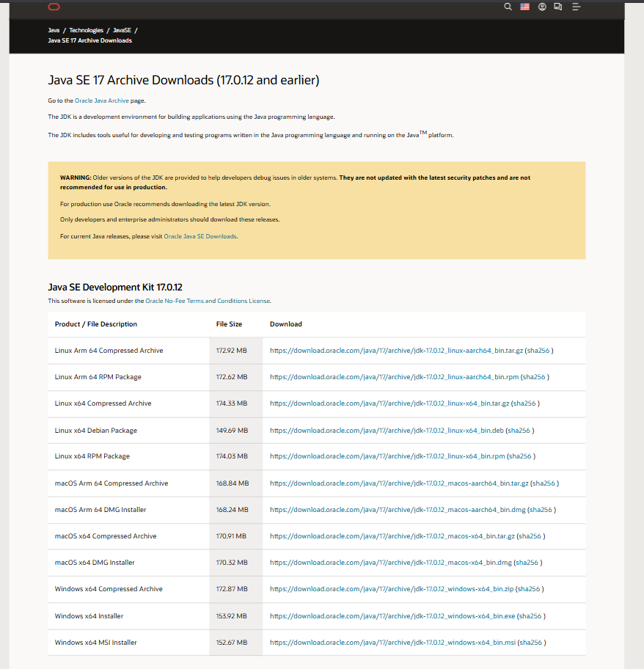Select the '149.69 MB' file size

(232, 431)
